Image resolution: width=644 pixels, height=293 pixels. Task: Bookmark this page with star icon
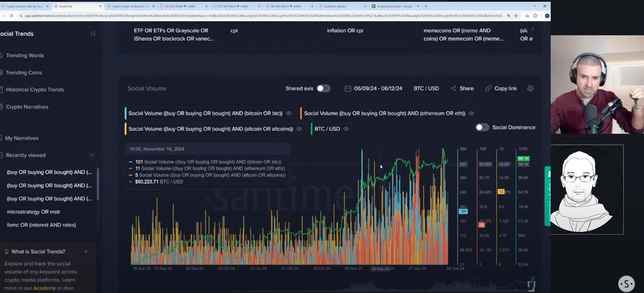pos(516,15)
